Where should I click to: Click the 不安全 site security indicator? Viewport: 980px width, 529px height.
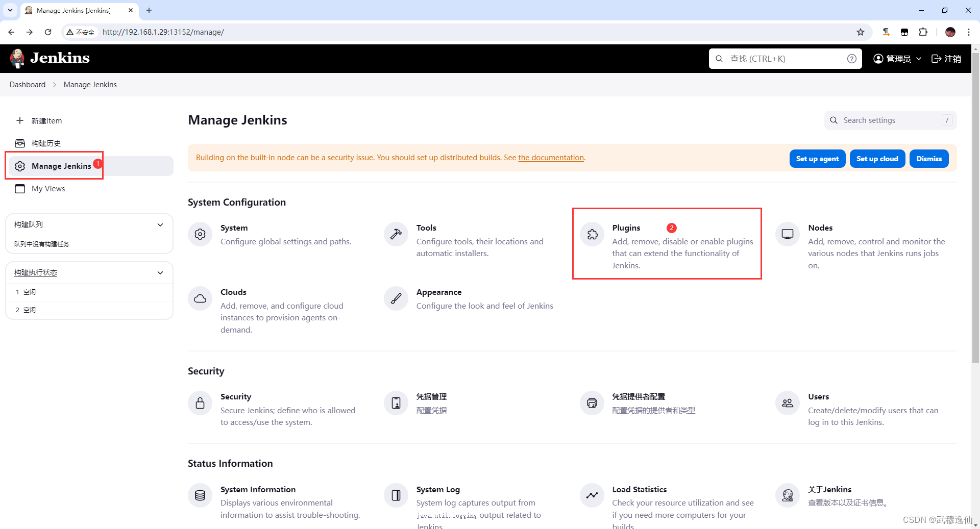[x=81, y=32]
